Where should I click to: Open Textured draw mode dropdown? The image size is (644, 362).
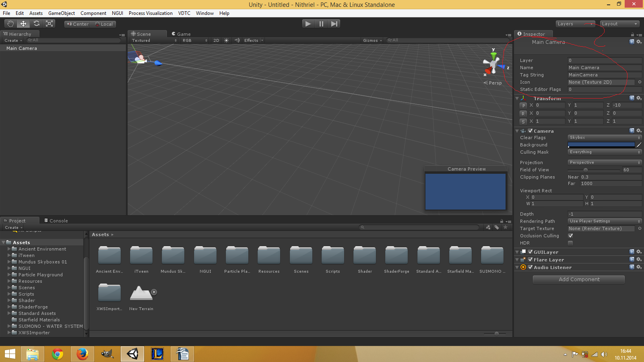pos(154,40)
